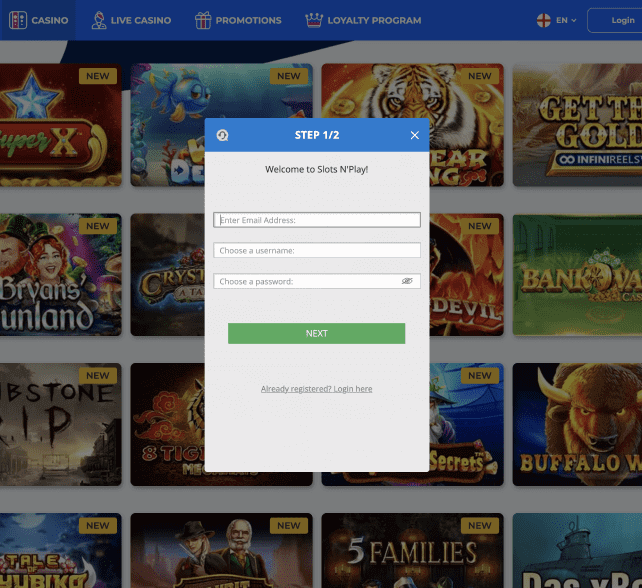Open Bryans' Funland game thumbnail

point(61,274)
